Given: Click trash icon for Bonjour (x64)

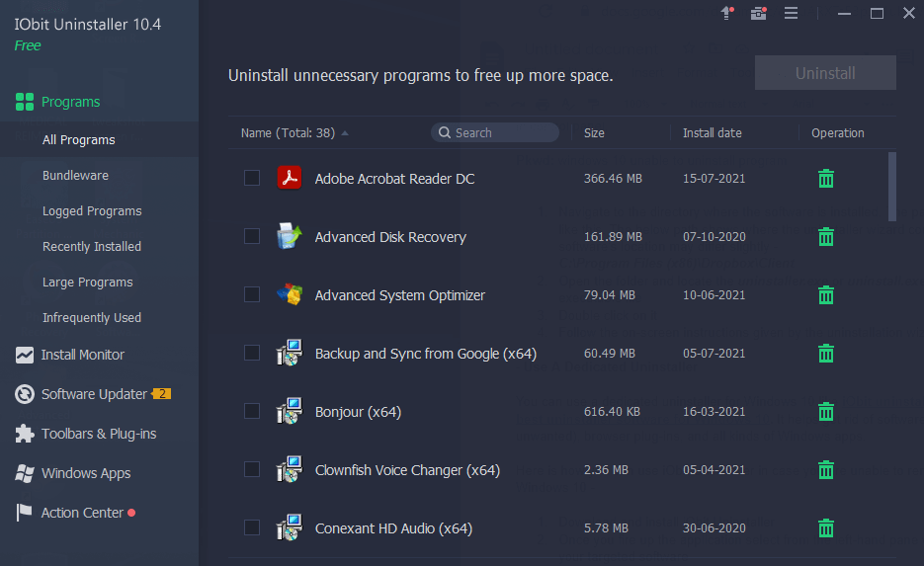Looking at the screenshot, I should tap(825, 411).
